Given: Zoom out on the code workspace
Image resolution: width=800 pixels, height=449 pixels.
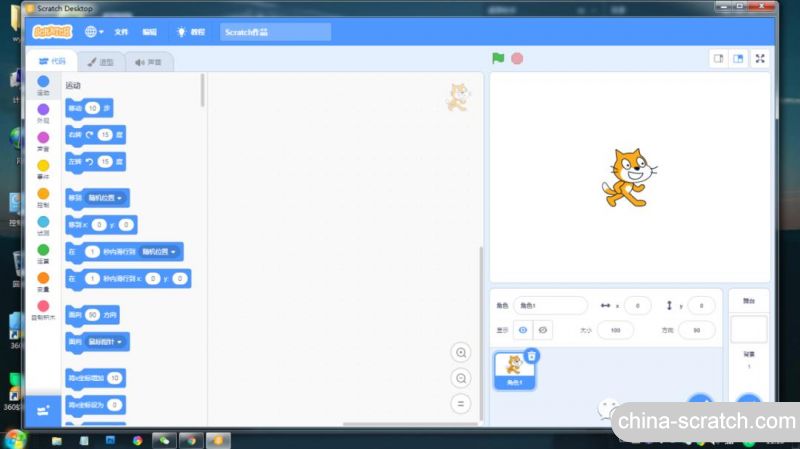Looking at the screenshot, I should (460, 379).
